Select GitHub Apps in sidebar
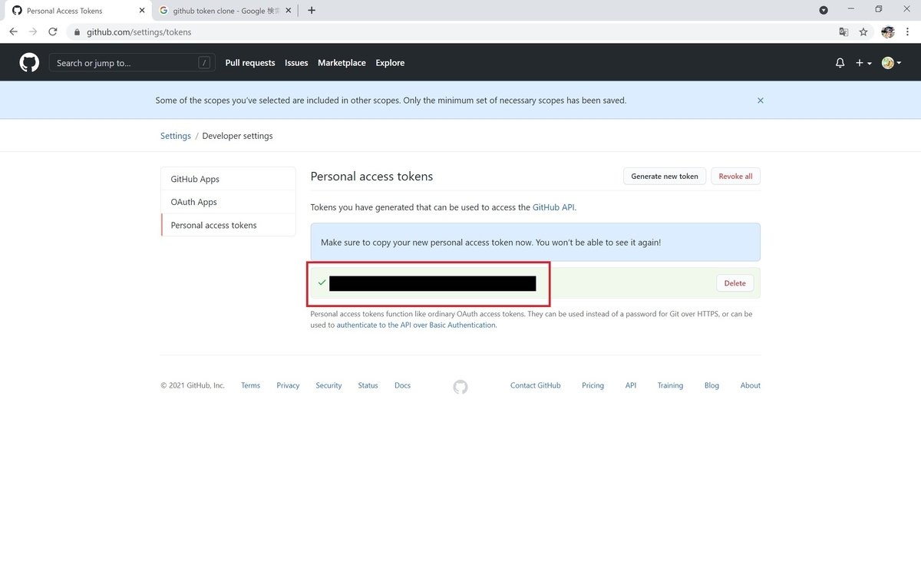This screenshot has width=921, height=588. tap(228, 179)
